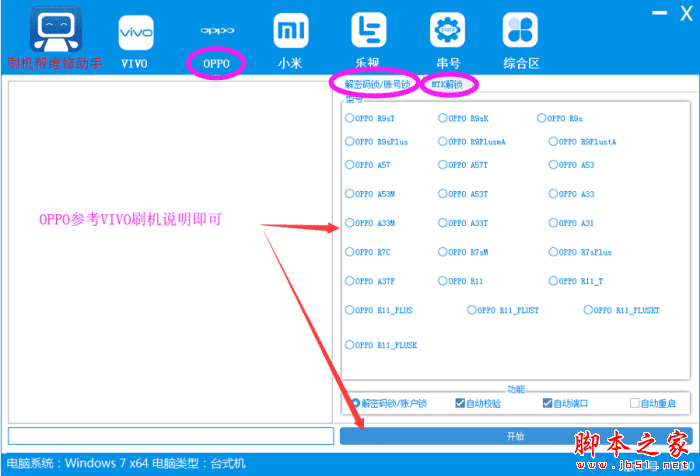Select the OPPO R9sPlus radio button
Viewport: 700px width, 476px height.
[x=350, y=142]
